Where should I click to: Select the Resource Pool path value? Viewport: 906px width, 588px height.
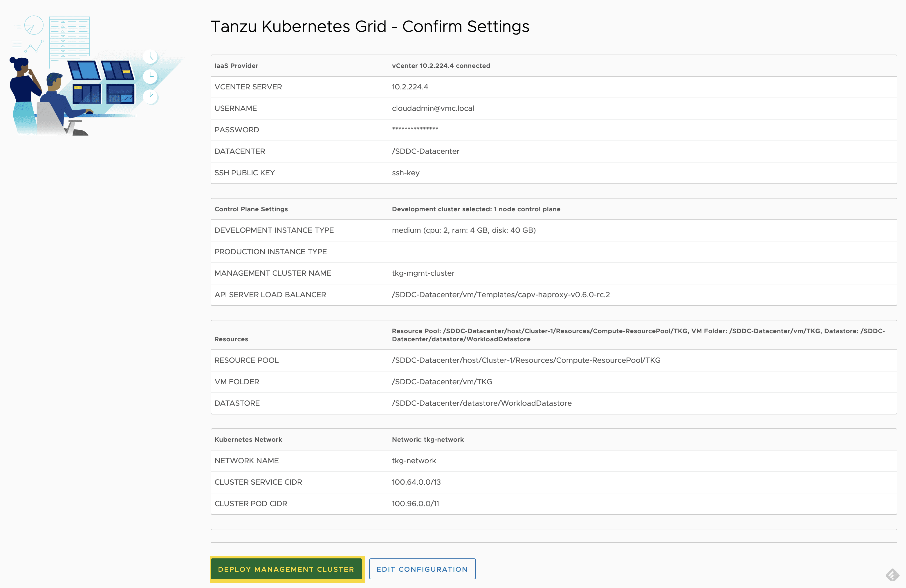point(526,360)
